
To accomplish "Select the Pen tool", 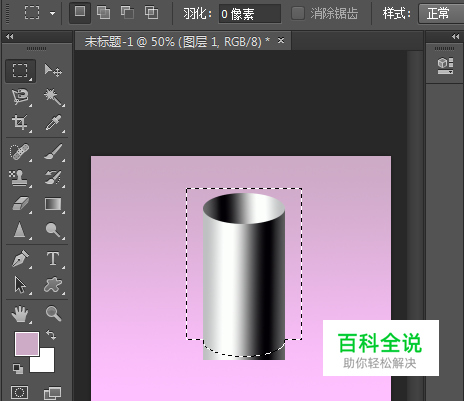I will tap(20, 259).
